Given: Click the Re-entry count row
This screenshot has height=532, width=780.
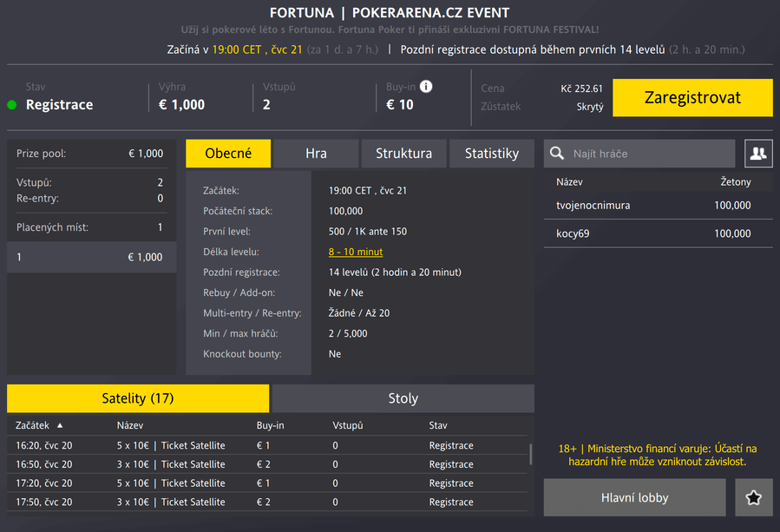Looking at the screenshot, I should click(90, 198).
